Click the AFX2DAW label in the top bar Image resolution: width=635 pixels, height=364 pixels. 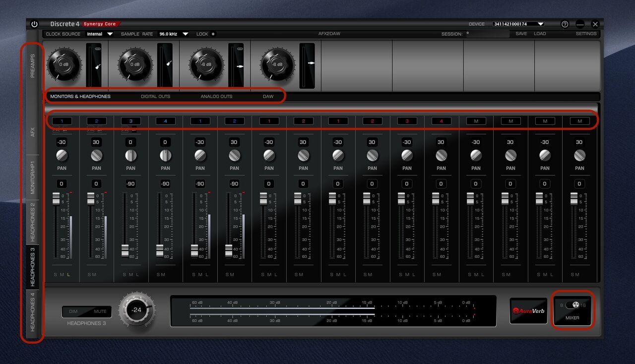point(329,34)
